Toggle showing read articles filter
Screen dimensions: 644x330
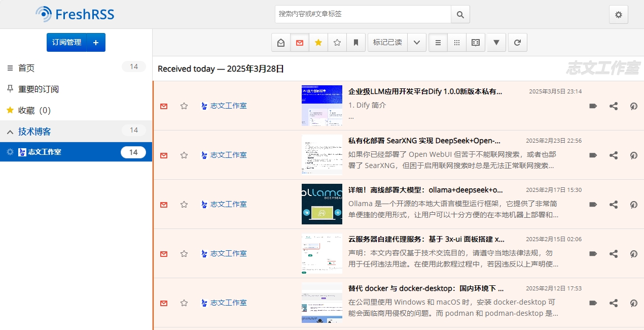point(281,43)
